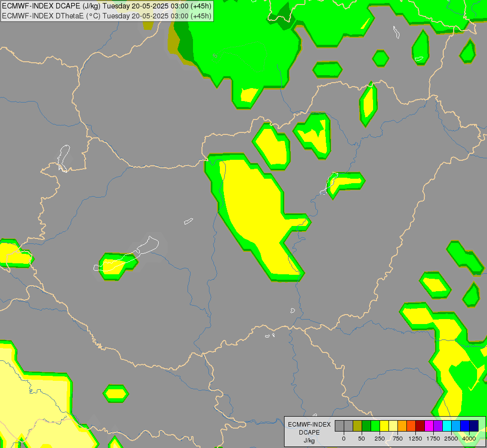Click the legend tick label 750
This screenshot has width=487, height=448.
pos(397,439)
